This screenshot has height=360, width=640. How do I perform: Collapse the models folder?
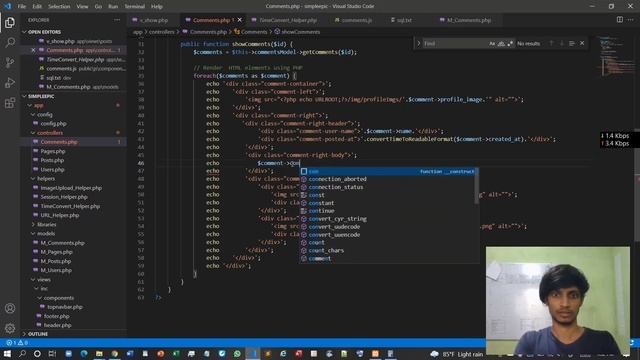73,233
